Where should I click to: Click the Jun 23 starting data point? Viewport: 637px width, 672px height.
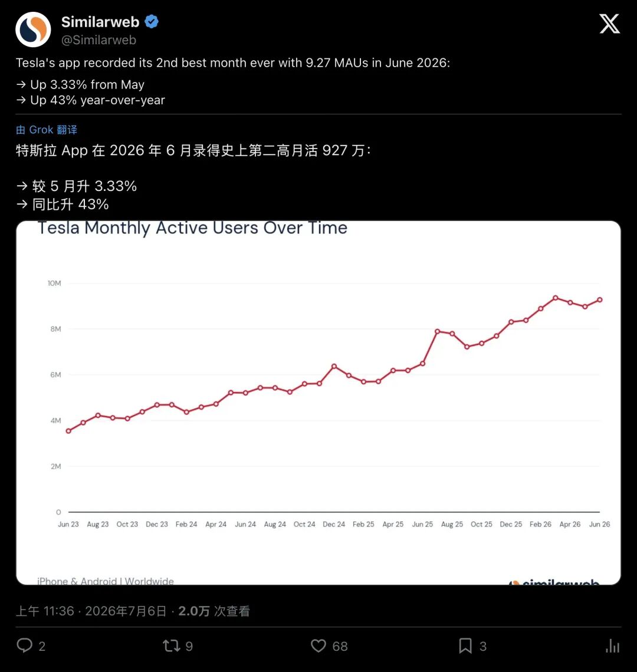tap(68, 431)
